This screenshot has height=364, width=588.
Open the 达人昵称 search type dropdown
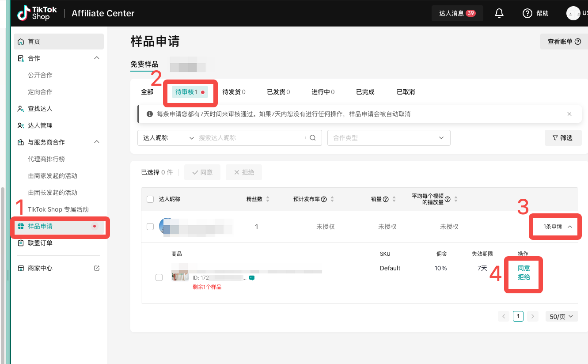(168, 138)
